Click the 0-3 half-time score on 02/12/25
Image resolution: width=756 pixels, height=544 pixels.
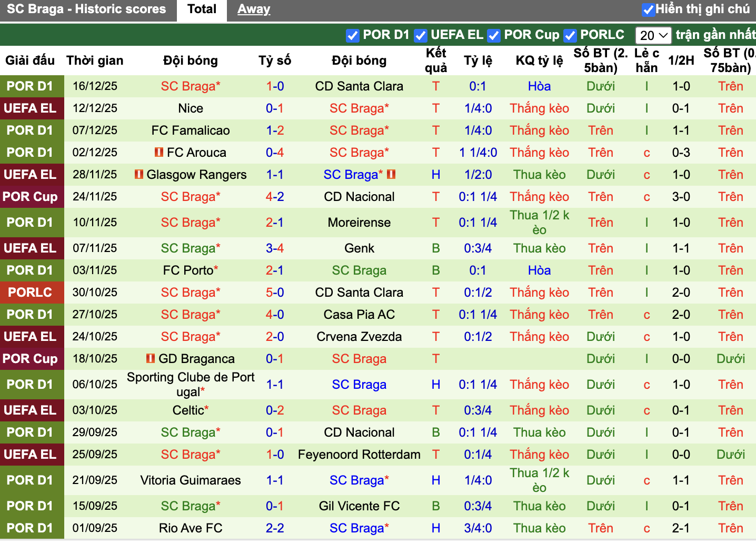pyautogui.click(x=681, y=153)
